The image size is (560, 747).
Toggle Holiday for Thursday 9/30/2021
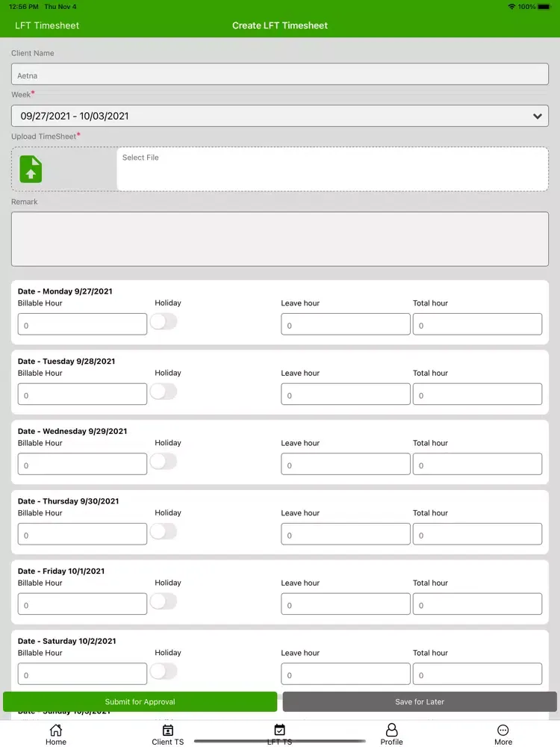[x=164, y=531]
